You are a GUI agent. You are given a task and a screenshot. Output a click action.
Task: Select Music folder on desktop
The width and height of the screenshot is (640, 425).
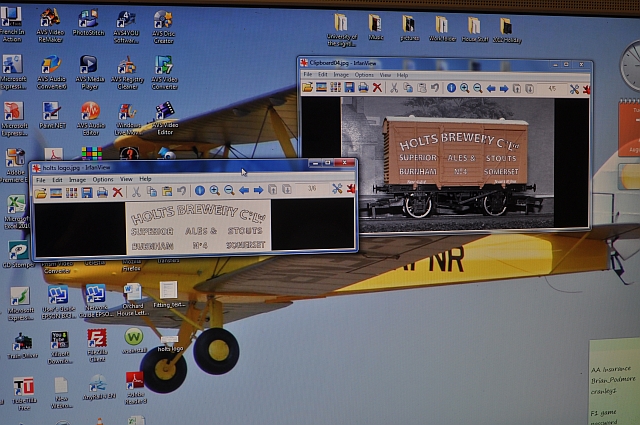tap(375, 27)
